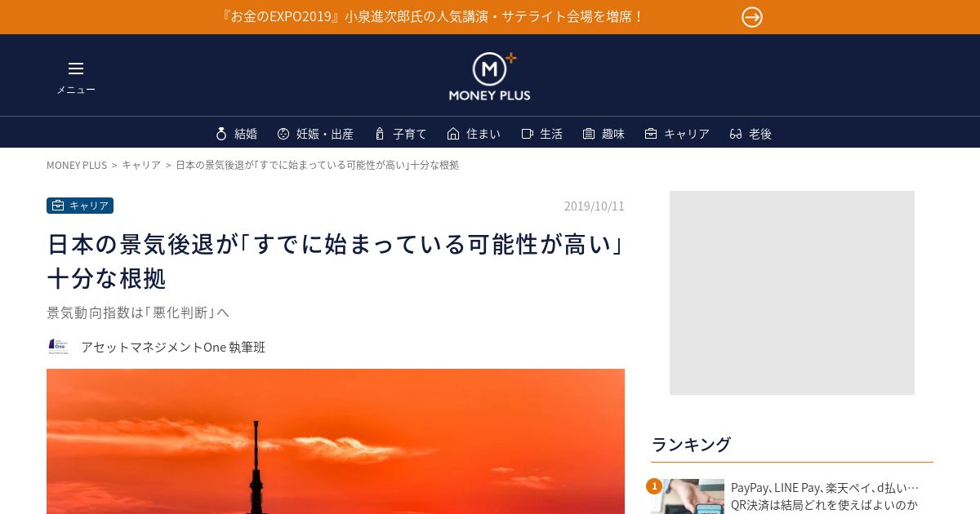
Task: Click the article headline 日本の景気後退が
Action: tap(336, 261)
